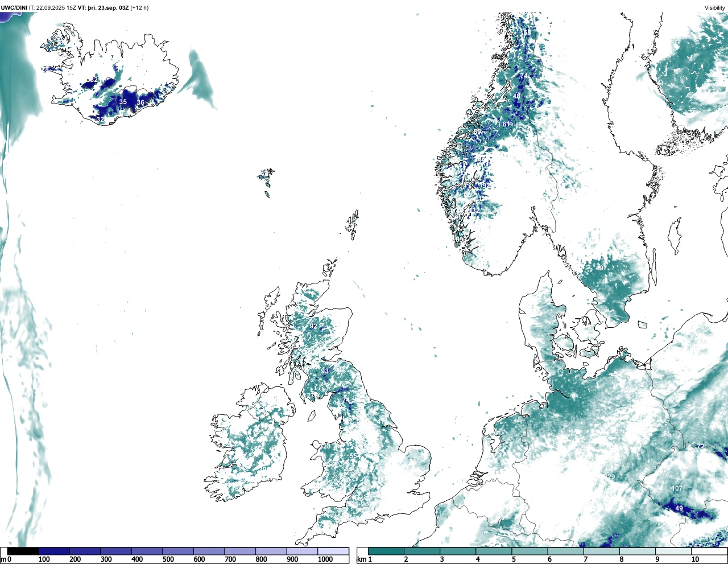Click the '55' value label over England

tap(353, 455)
